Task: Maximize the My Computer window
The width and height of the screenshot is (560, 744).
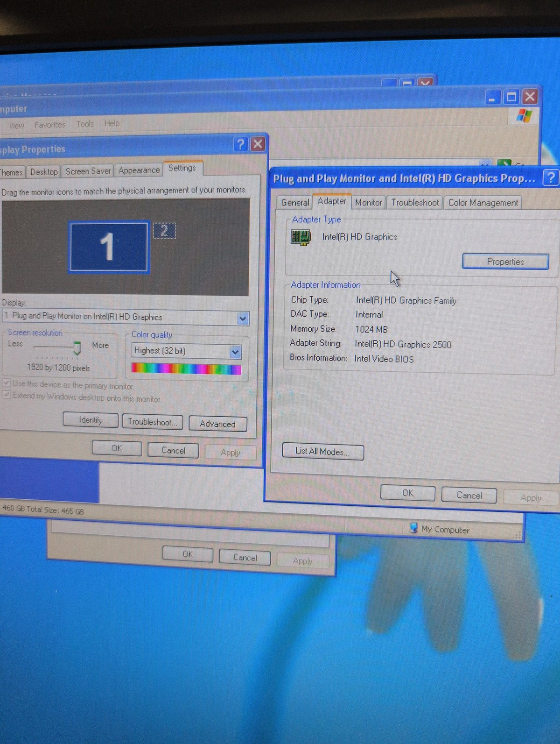Action: 511,97
